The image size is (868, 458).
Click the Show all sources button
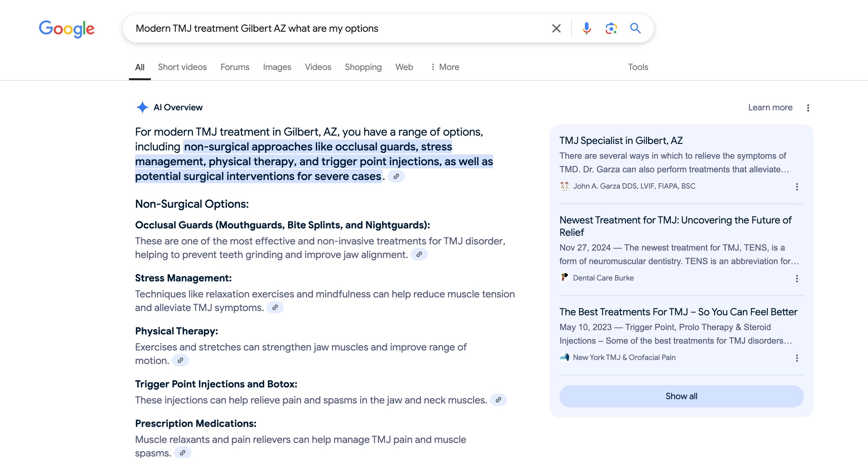click(x=681, y=396)
